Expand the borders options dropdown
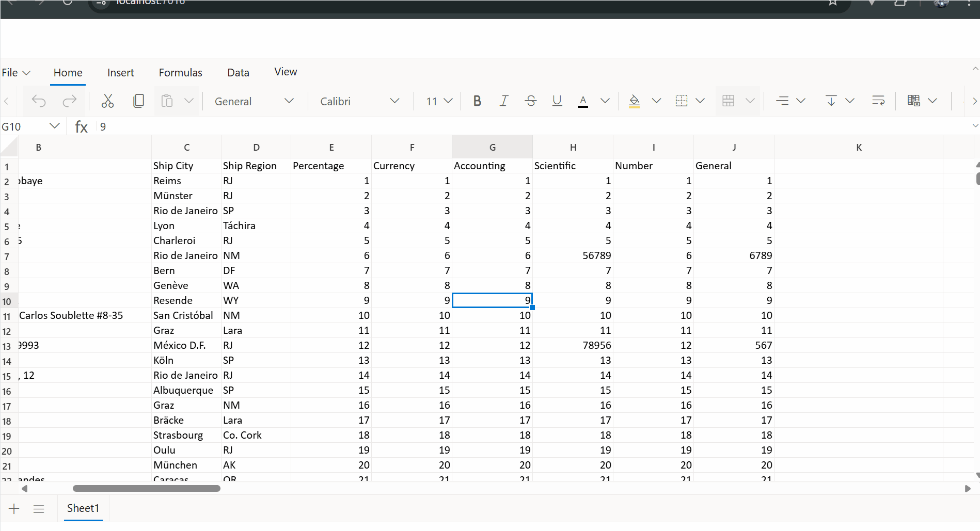Image resolution: width=980 pixels, height=531 pixels. coord(700,101)
